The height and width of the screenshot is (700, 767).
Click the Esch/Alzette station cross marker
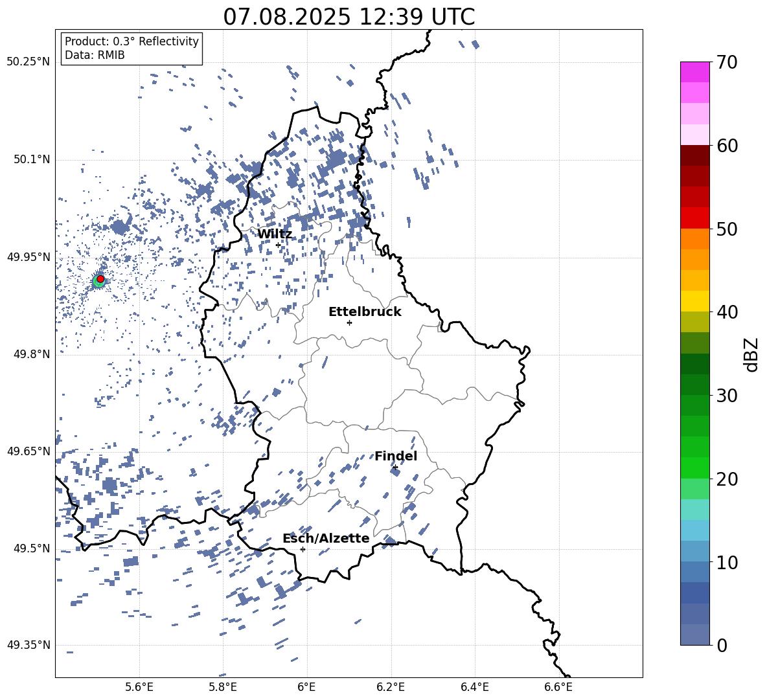tap(303, 549)
